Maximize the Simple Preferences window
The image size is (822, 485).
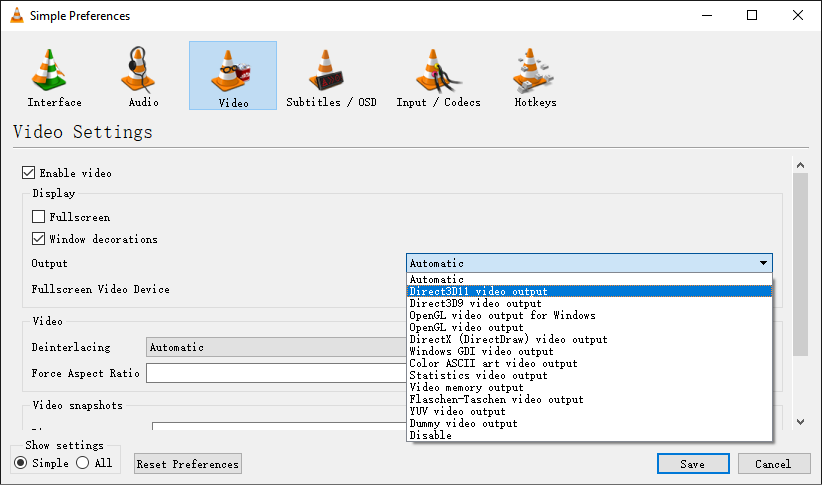752,15
